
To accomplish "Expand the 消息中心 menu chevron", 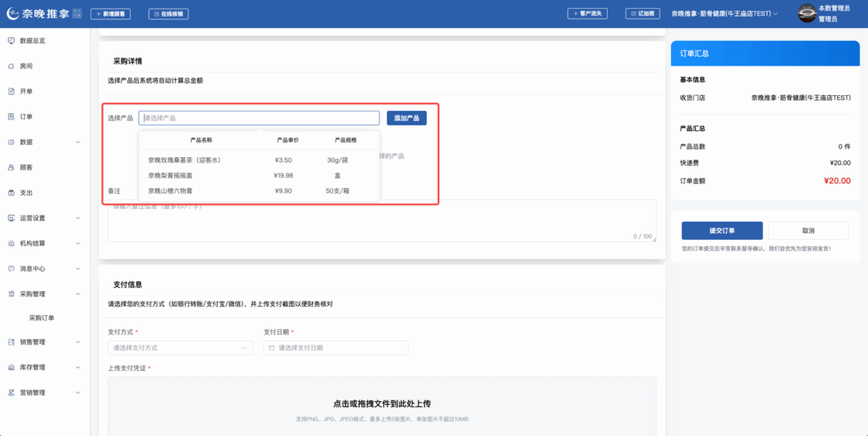I will point(78,269).
